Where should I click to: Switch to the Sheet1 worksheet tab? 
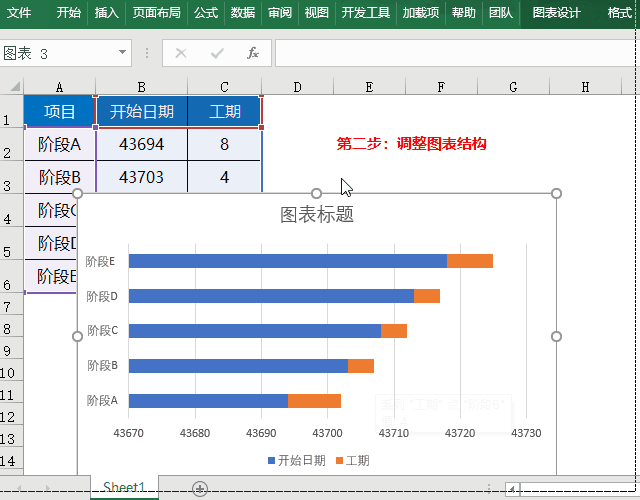pos(124,487)
